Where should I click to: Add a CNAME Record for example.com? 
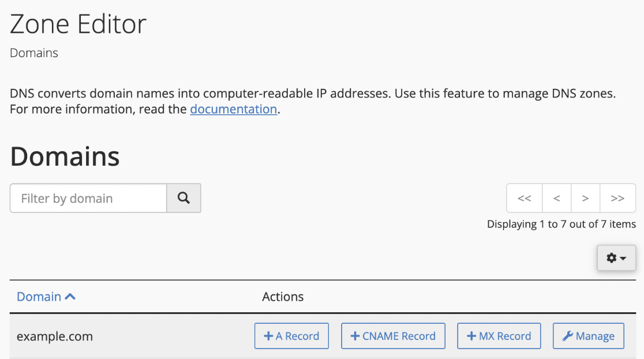[x=393, y=336]
